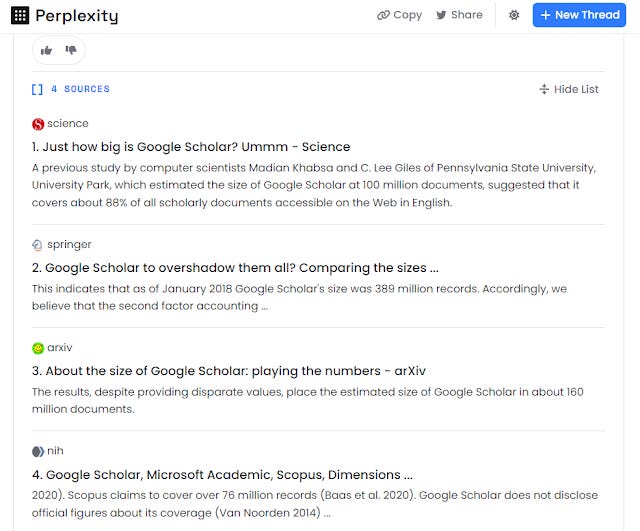Click the Perplexity home title text

76,15
